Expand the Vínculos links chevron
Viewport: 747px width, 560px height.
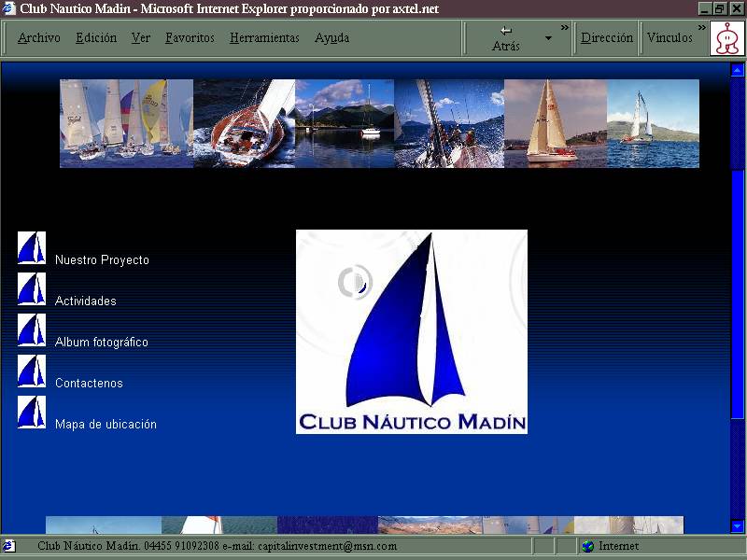(702, 28)
